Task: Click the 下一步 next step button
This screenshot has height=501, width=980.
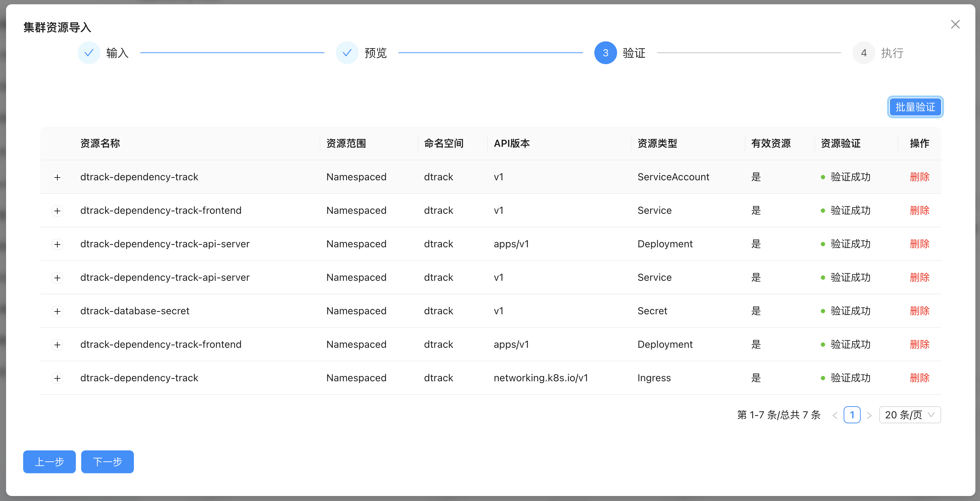Action: click(107, 462)
